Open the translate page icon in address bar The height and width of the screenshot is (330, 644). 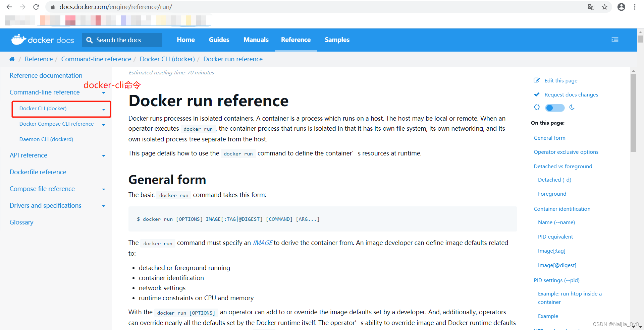coord(591,7)
